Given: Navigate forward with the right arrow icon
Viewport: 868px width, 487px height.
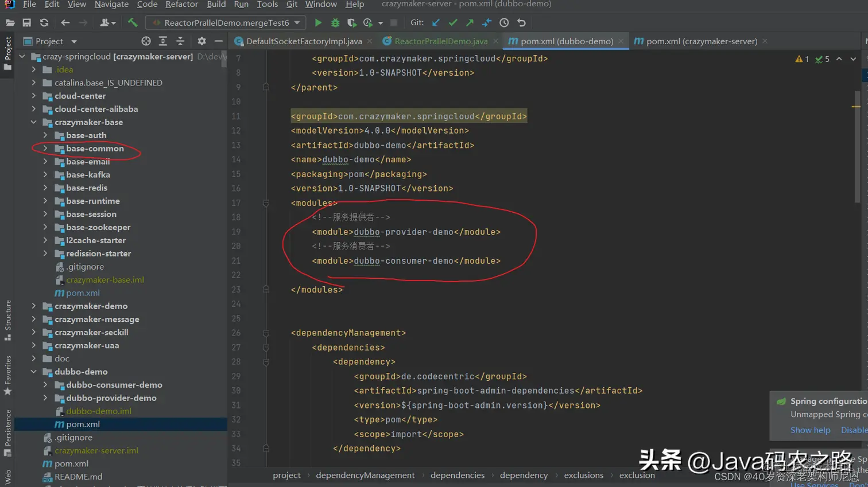Looking at the screenshot, I should coord(83,23).
